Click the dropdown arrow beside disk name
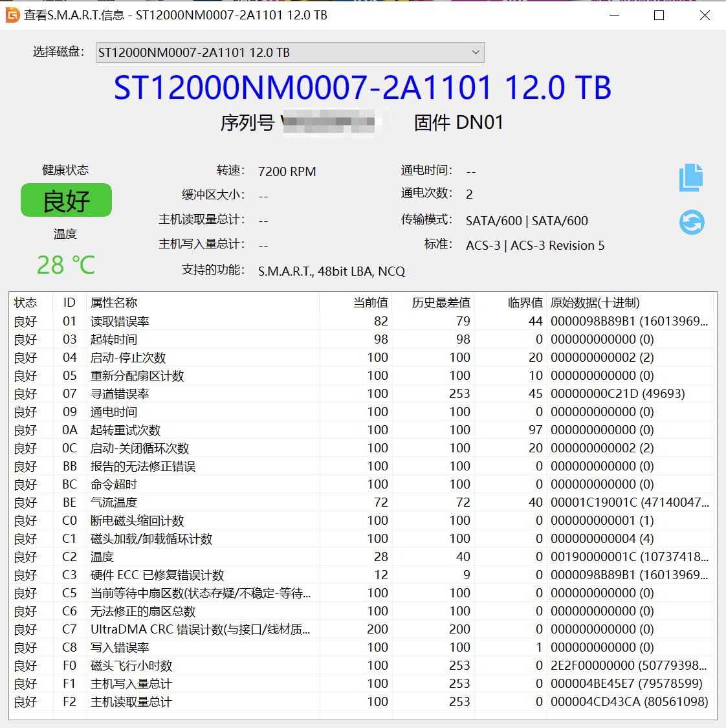 click(x=476, y=52)
